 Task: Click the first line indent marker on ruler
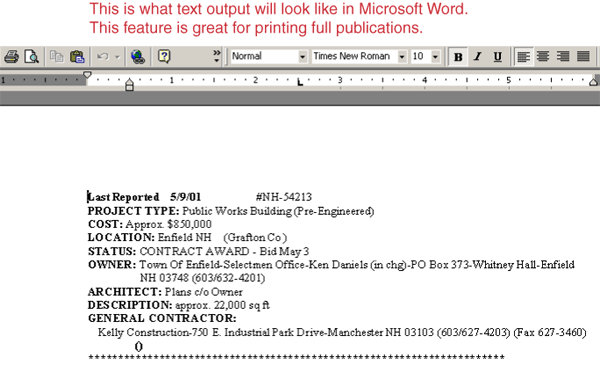[87, 75]
